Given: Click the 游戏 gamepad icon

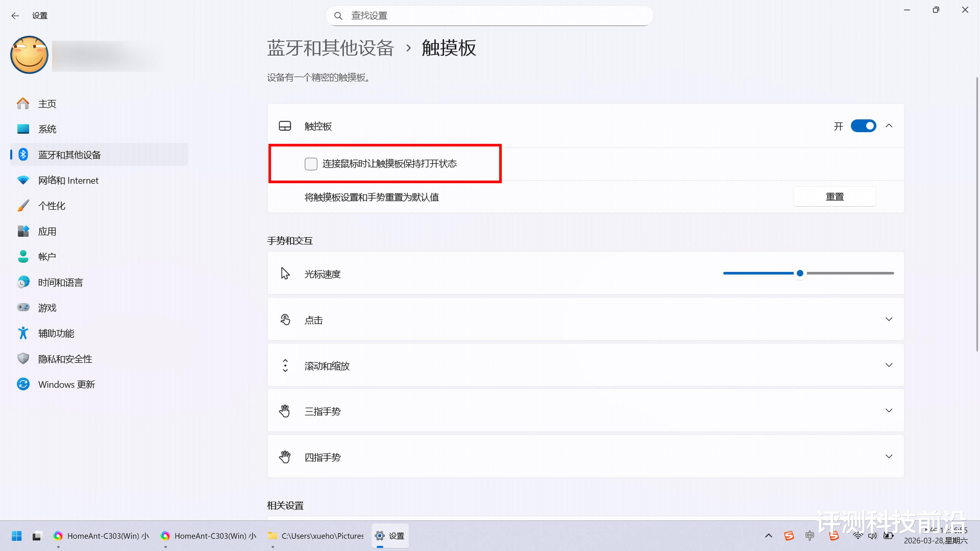Looking at the screenshot, I should coord(23,307).
